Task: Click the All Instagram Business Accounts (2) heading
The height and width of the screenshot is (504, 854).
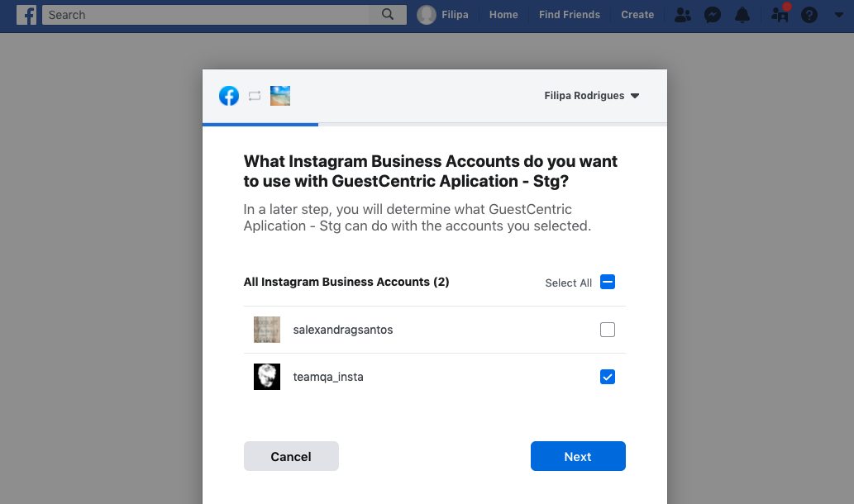Action: pos(346,282)
